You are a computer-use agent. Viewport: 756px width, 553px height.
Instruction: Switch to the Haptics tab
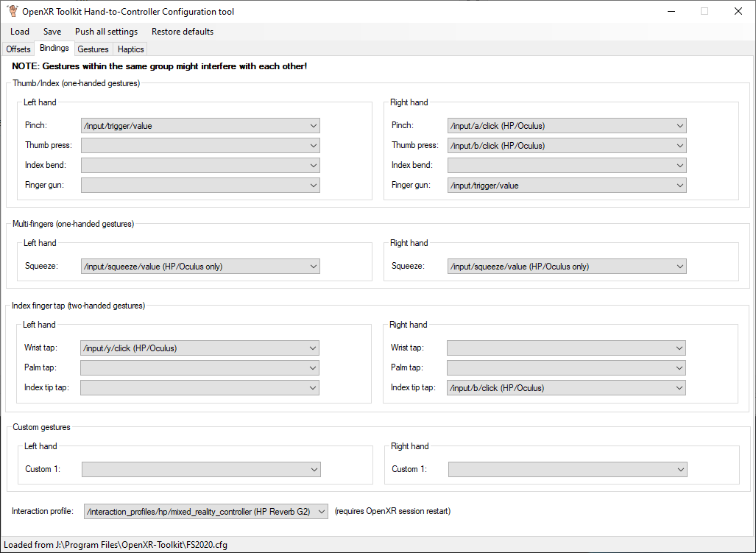click(131, 49)
